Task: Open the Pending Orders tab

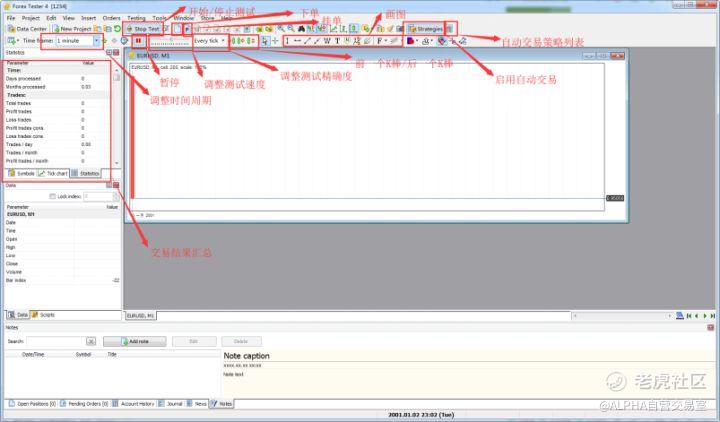Action: [x=84, y=404]
